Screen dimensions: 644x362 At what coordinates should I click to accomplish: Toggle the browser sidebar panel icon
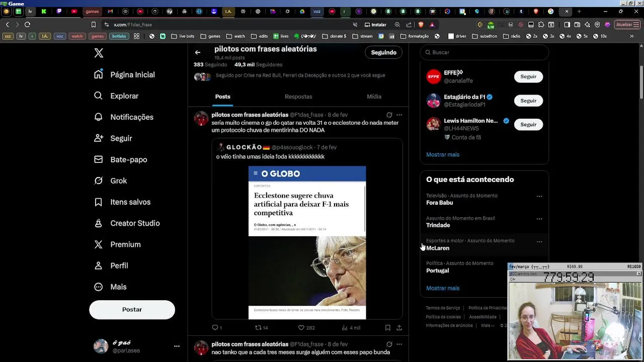click(x=567, y=25)
